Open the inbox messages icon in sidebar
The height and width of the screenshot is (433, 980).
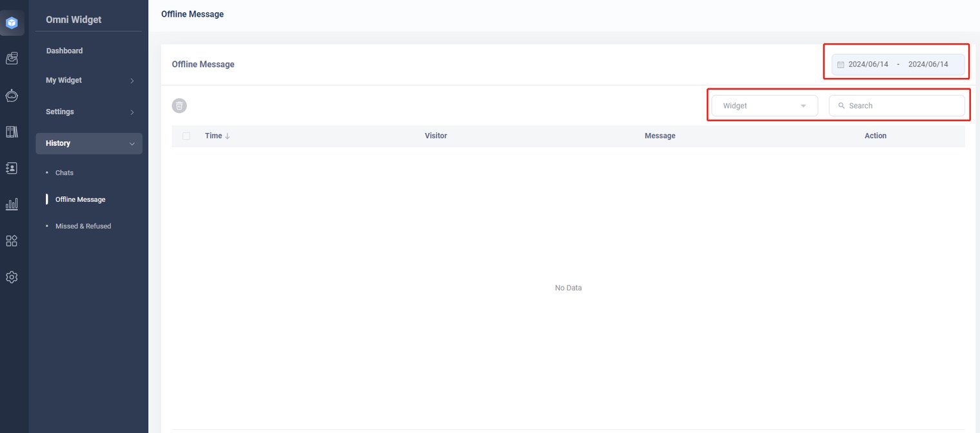coord(12,59)
